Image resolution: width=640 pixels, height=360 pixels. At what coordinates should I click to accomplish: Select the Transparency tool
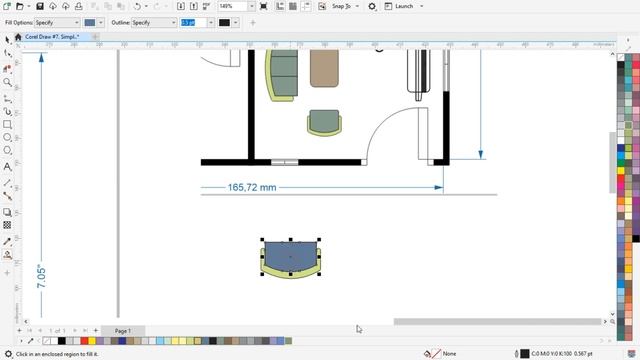coord(7,225)
